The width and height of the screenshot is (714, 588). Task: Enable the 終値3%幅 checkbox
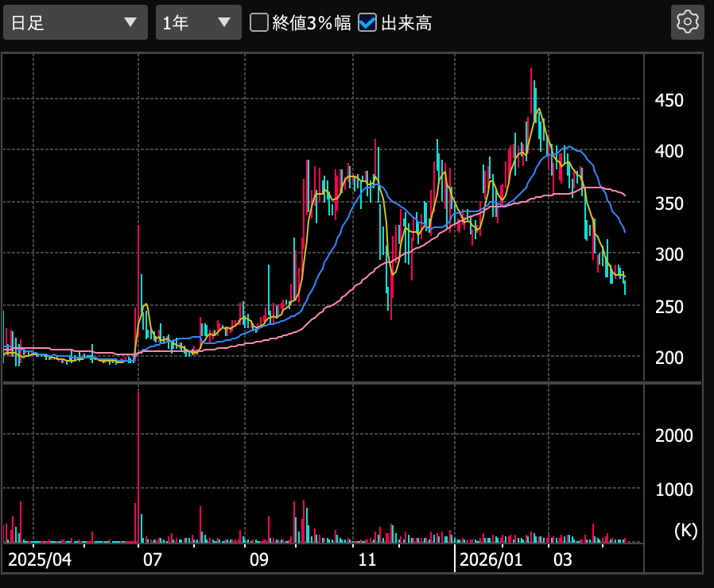259,22
